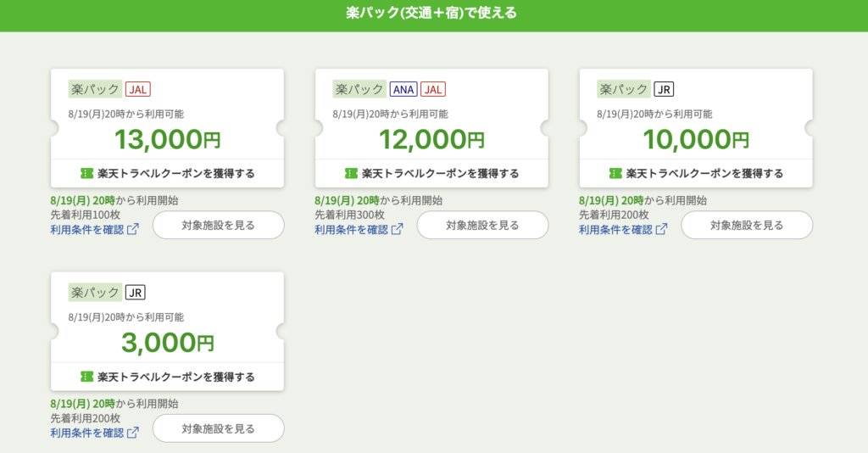Screen dimensions: 868x453
Task: Click ticket icon on 12,000円 coupon card
Action: coord(351,173)
